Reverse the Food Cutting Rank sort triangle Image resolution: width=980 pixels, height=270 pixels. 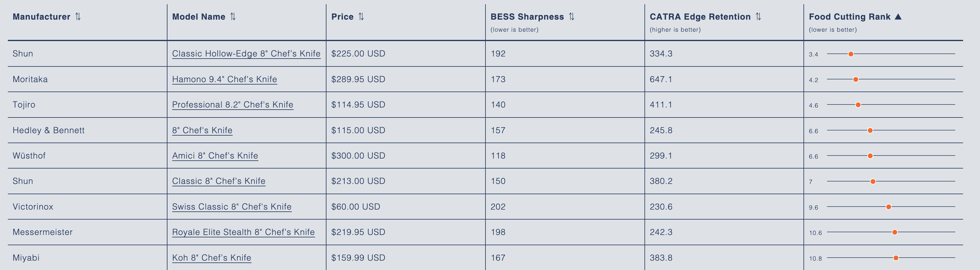(x=898, y=17)
